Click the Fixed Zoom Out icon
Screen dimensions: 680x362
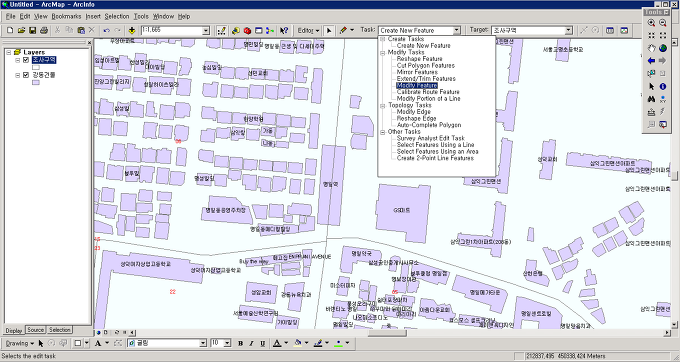click(x=663, y=36)
